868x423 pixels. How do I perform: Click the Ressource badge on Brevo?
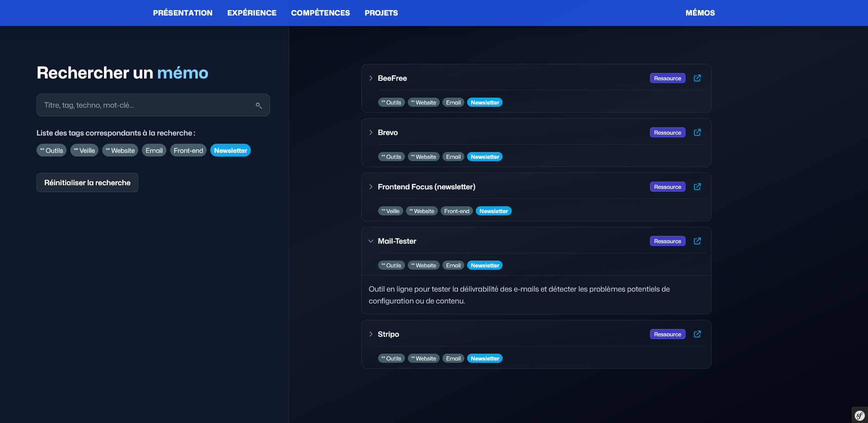(x=667, y=132)
